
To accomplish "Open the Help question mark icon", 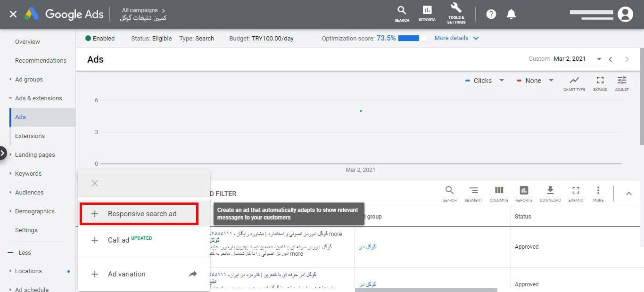I will pyautogui.click(x=491, y=14).
